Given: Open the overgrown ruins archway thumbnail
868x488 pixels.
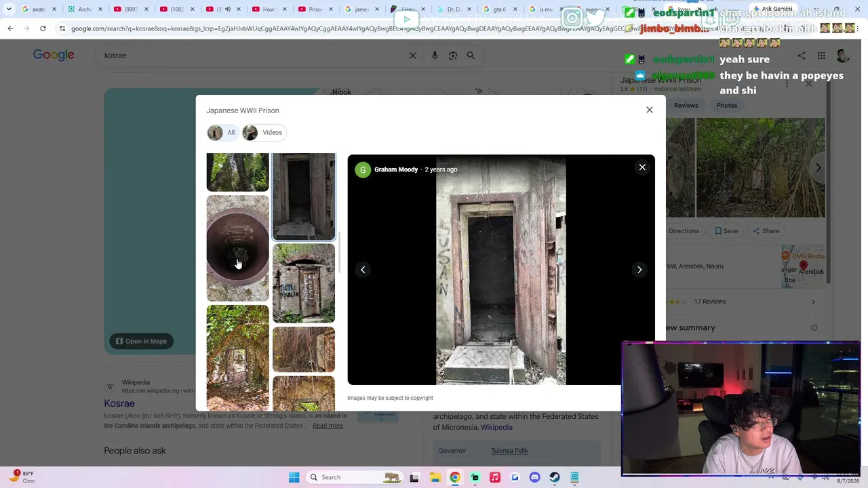Looking at the screenshot, I should point(237,357).
